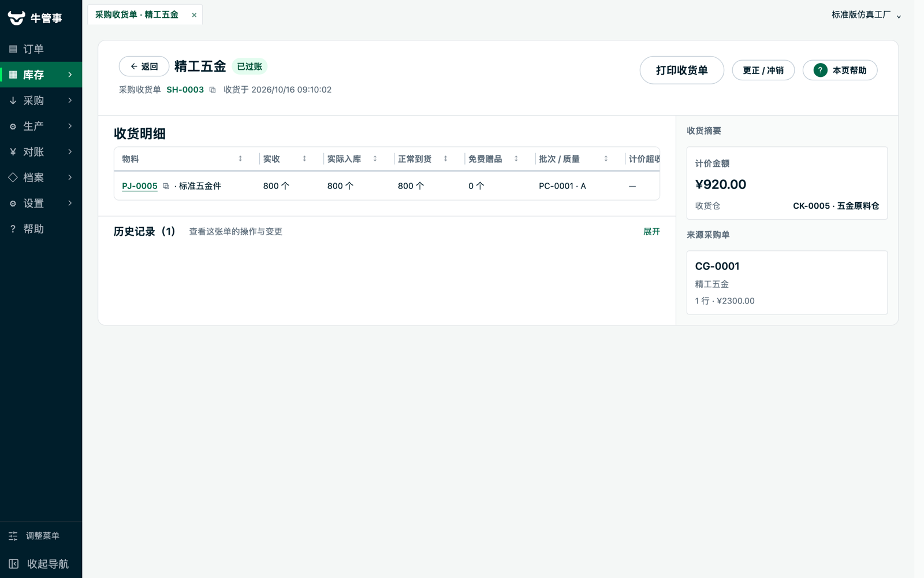Open the 订单 menu icon
The width and height of the screenshot is (924, 578).
click(13, 49)
